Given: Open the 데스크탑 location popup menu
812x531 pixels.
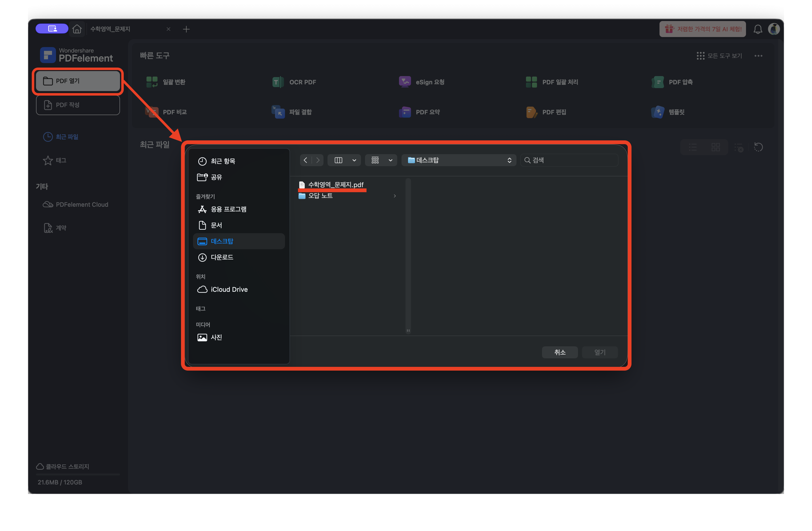Looking at the screenshot, I should pos(459,160).
